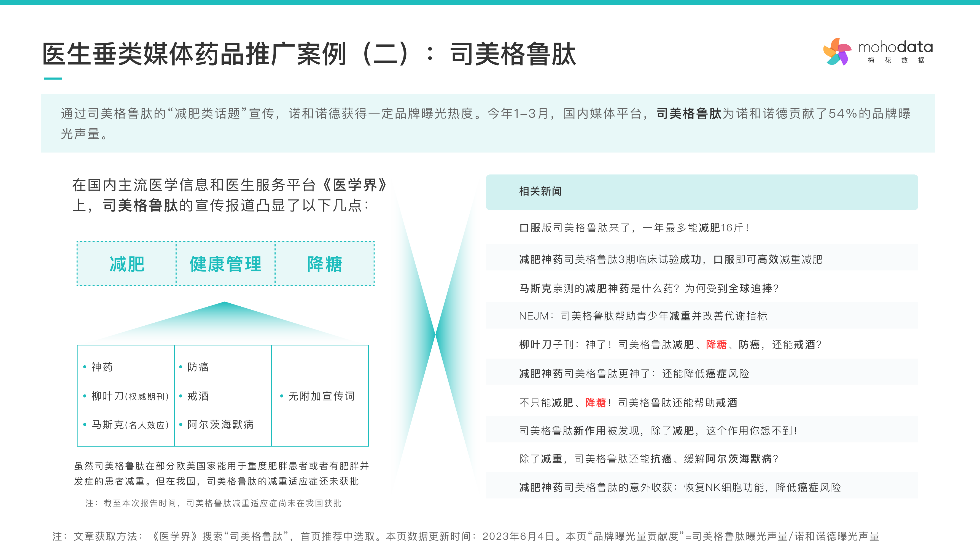
Task: Open the NEJM teenagers weight-loss headline
Action: [x=643, y=316]
